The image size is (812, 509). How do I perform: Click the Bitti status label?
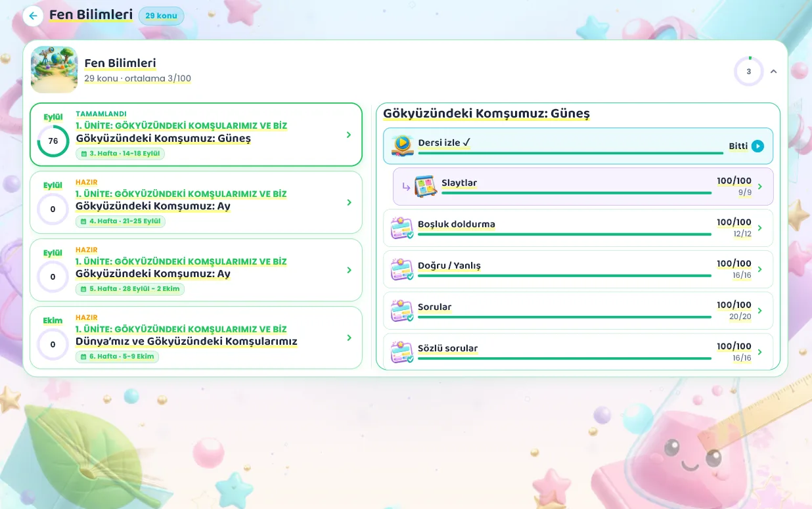click(738, 146)
